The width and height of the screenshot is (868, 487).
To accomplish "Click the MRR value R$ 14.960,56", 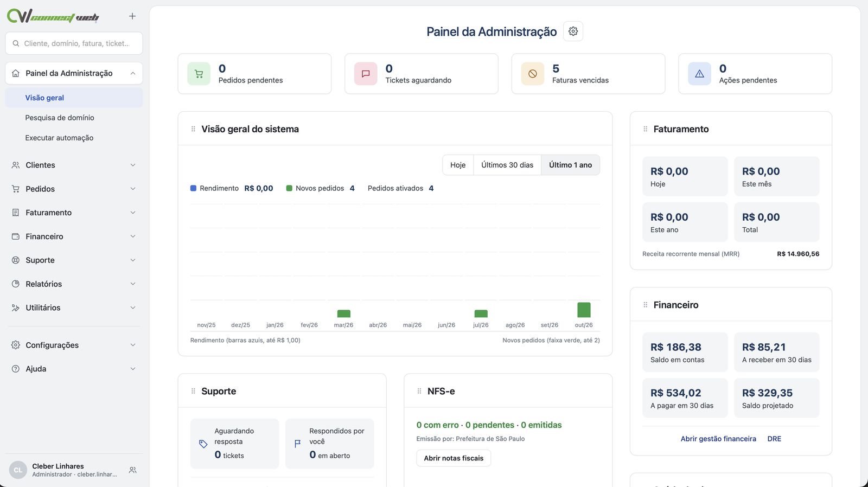I will (798, 254).
